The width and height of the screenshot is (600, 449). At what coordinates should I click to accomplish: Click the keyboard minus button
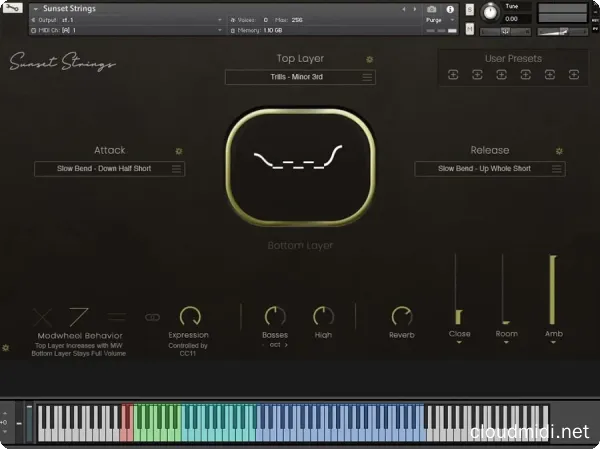tap(19, 423)
